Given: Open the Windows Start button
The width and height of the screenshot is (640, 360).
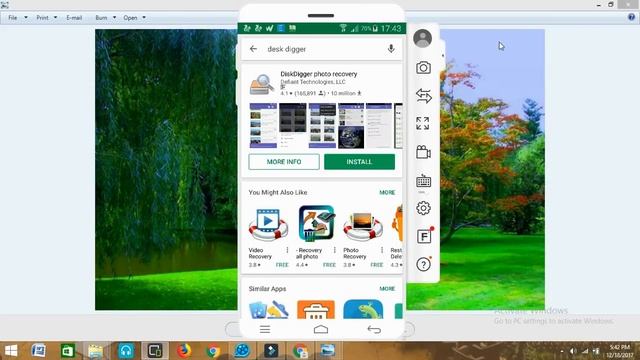Looking at the screenshot, I should [11, 351].
